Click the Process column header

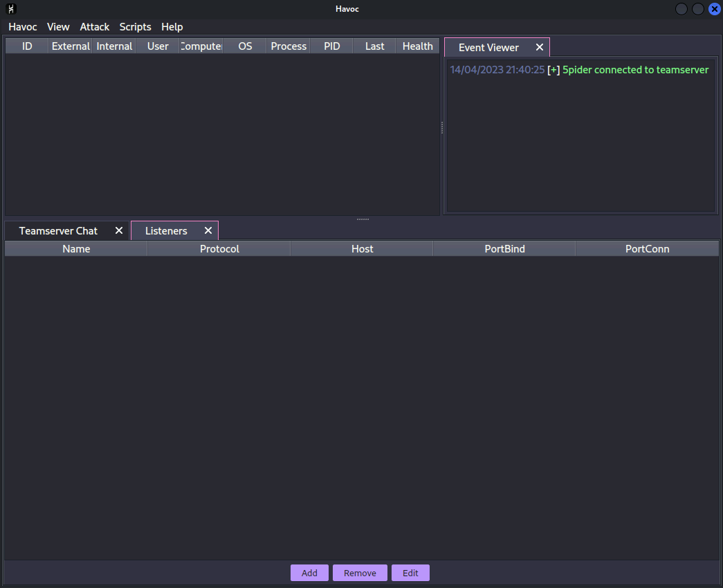pos(289,46)
